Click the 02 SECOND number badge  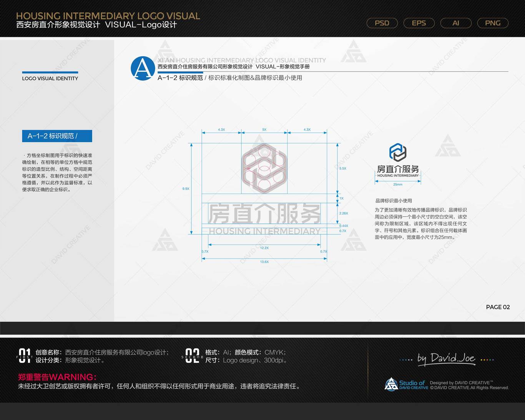pos(192,356)
